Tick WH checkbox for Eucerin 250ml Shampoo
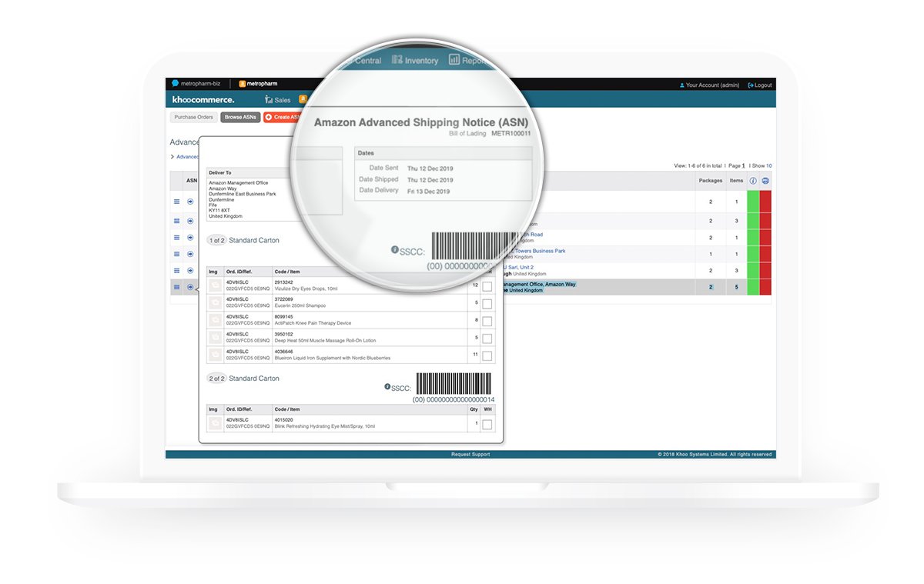The image size is (924, 584). point(487,303)
